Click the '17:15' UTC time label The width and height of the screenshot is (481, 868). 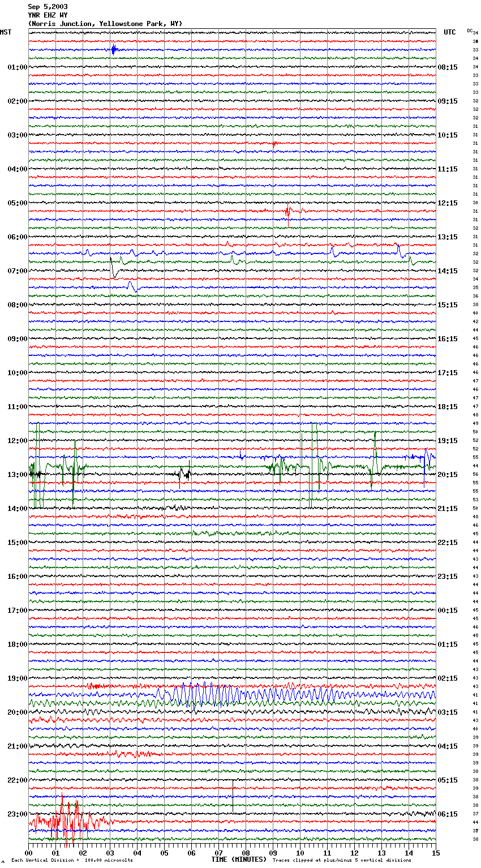click(448, 373)
